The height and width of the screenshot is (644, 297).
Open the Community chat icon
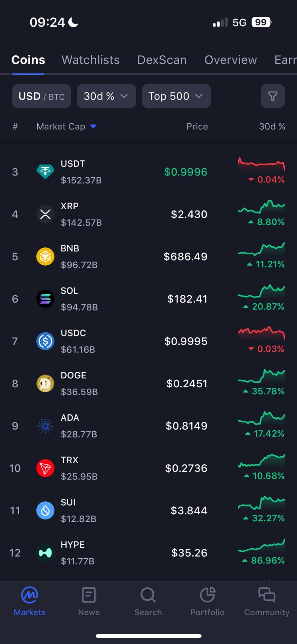pos(267,595)
